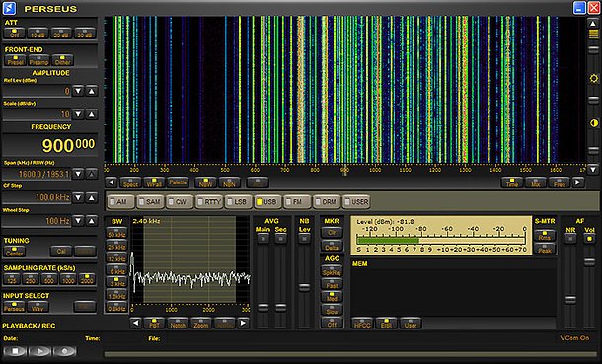Select Wav as input source
The height and width of the screenshot is (364, 602).
(x=38, y=307)
